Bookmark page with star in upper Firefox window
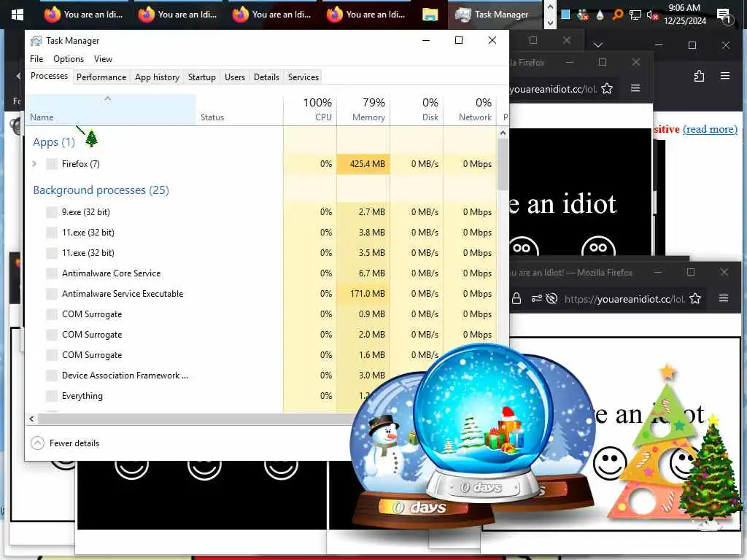The height and width of the screenshot is (560, 747). 607,88
